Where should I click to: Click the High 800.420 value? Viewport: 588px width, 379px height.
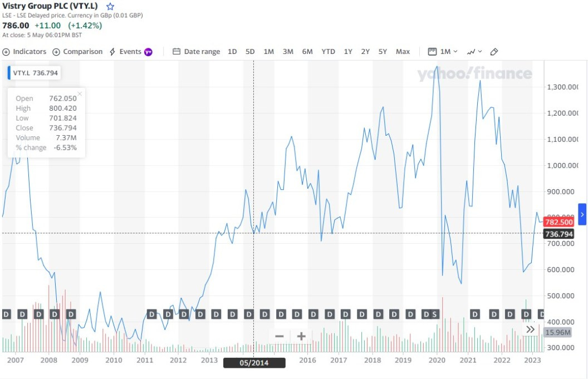[62, 109]
